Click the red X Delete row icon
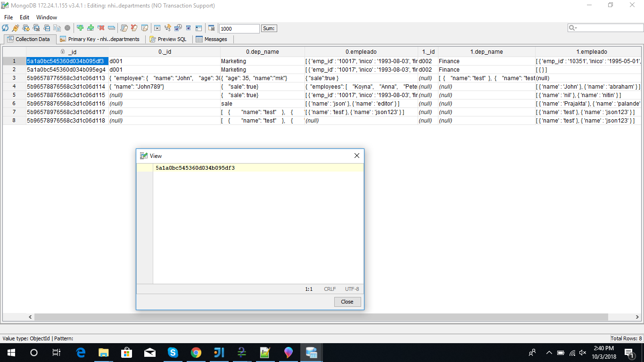Image resolution: width=644 pixels, height=362 pixels. 101,28
